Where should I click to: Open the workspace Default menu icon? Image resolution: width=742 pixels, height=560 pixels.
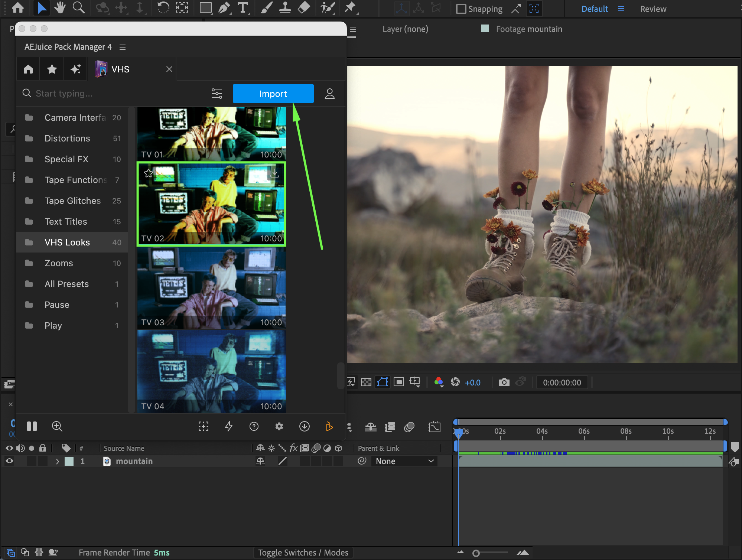tap(621, 9)
